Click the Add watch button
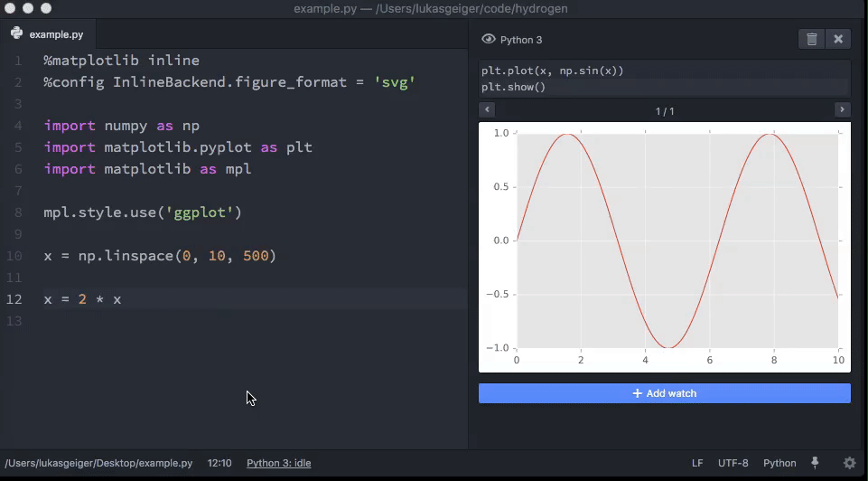This screenshot has width=868, height=481. 664,393
